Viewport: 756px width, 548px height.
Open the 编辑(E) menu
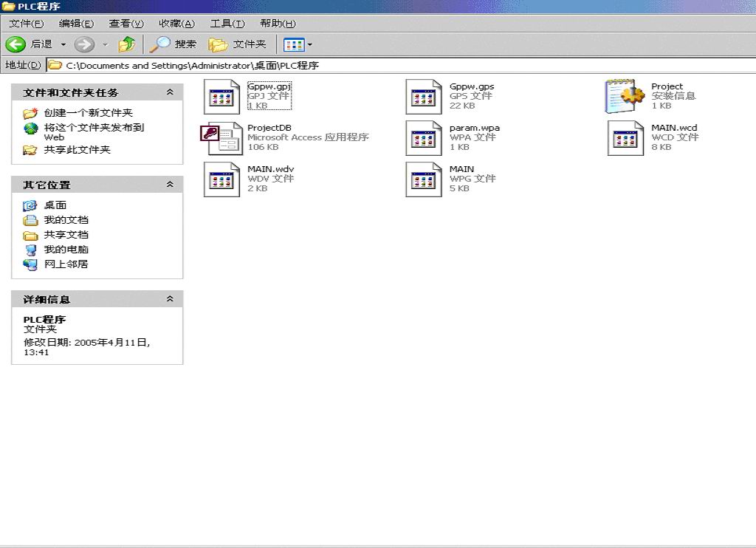[76, 23]
